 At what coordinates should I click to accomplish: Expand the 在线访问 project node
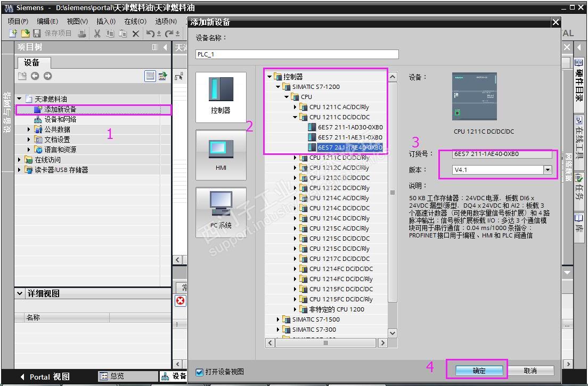[x=19, y=160]
